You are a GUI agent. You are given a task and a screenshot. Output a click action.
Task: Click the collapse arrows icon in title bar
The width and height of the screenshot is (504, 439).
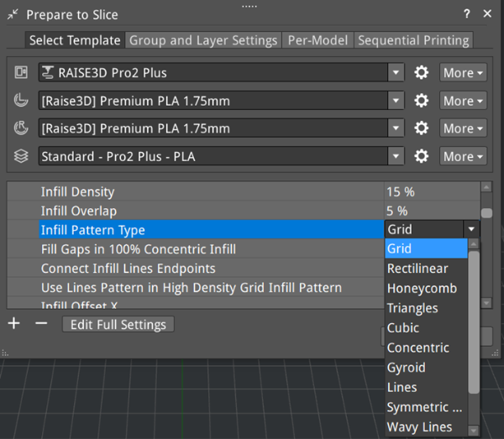coord(13,14)
